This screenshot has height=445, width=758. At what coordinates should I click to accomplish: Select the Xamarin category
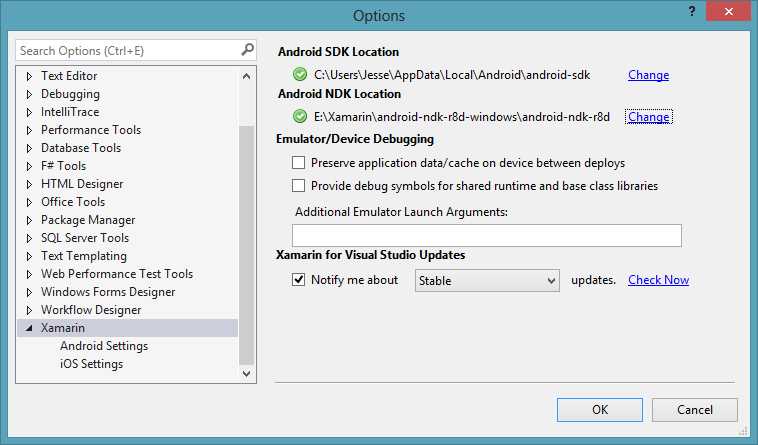click(63, 328)
